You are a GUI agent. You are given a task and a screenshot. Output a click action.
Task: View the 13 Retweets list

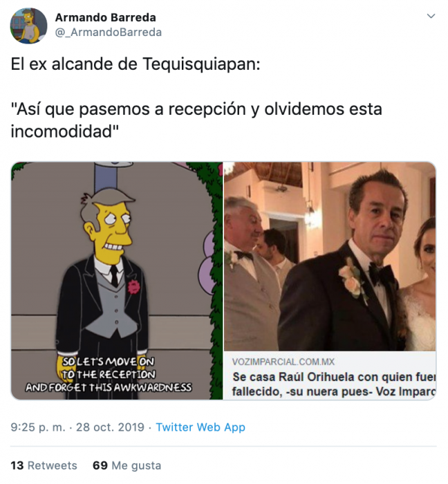44,465
